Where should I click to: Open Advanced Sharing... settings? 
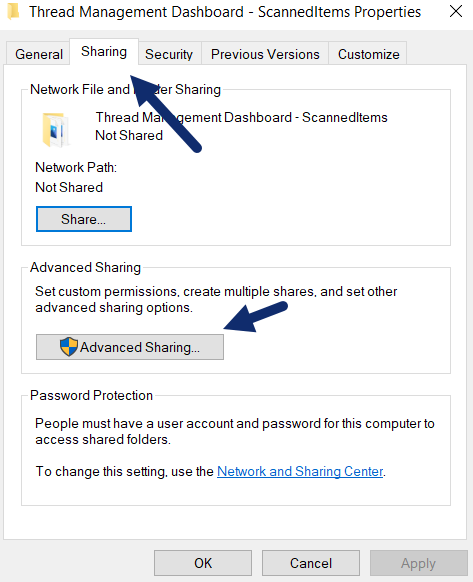tap(130, 347)
